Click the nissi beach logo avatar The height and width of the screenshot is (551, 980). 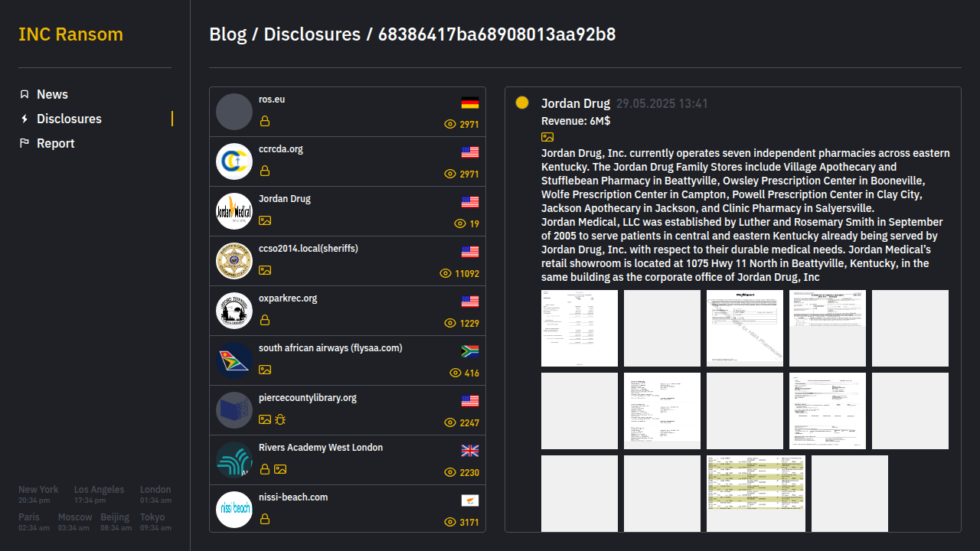[x=234, y=510]
